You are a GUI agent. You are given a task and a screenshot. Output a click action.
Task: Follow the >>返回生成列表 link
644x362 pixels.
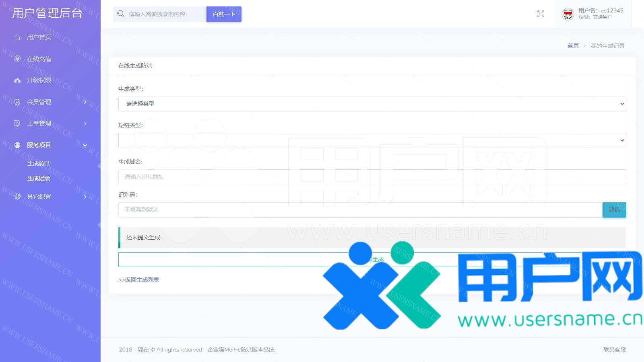[x=138, y=280]
